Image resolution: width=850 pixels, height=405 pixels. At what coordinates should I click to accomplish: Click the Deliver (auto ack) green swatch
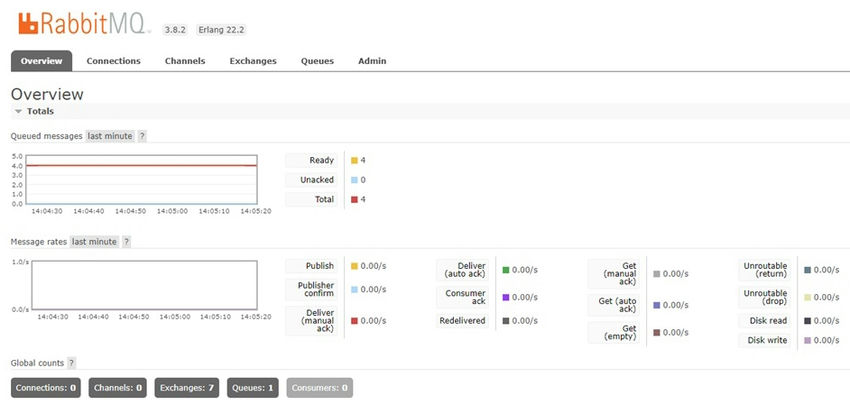506,270
